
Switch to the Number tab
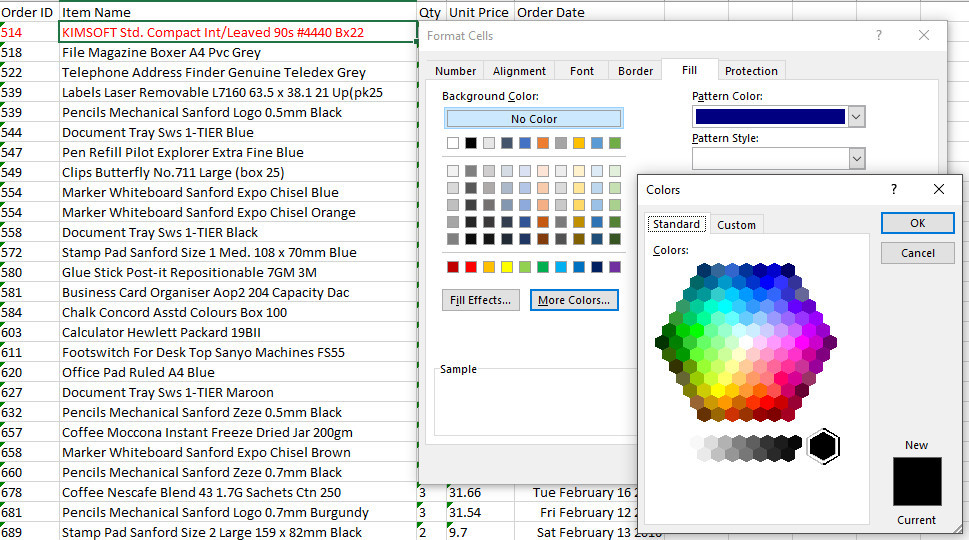pyautogui.click(x=455, y=71)
